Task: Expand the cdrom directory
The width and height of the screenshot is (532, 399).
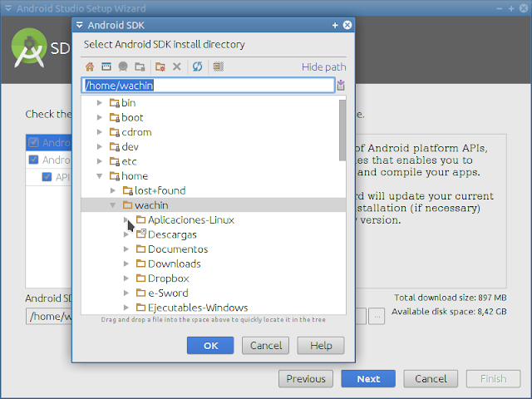Action: [100, 132]
